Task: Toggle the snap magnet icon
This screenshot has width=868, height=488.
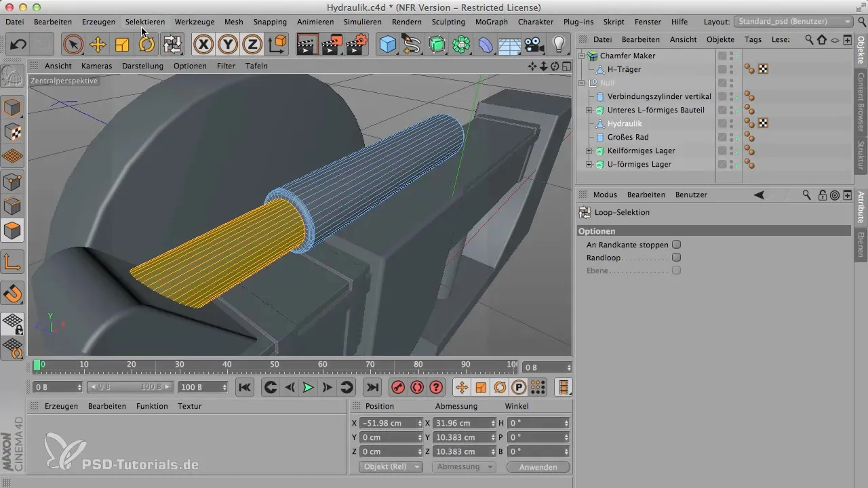Action: pyautogui.click(x=13, y=293)
